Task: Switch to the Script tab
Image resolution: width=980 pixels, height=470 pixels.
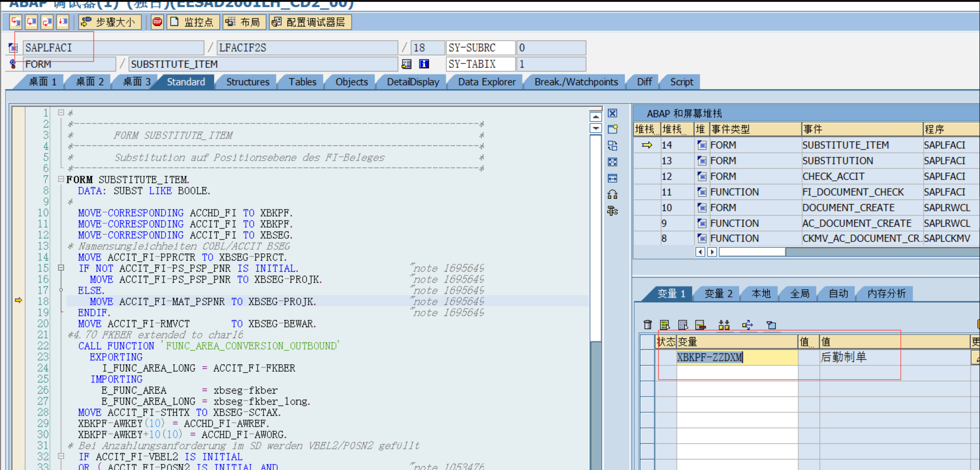Action: coord(681,82)
